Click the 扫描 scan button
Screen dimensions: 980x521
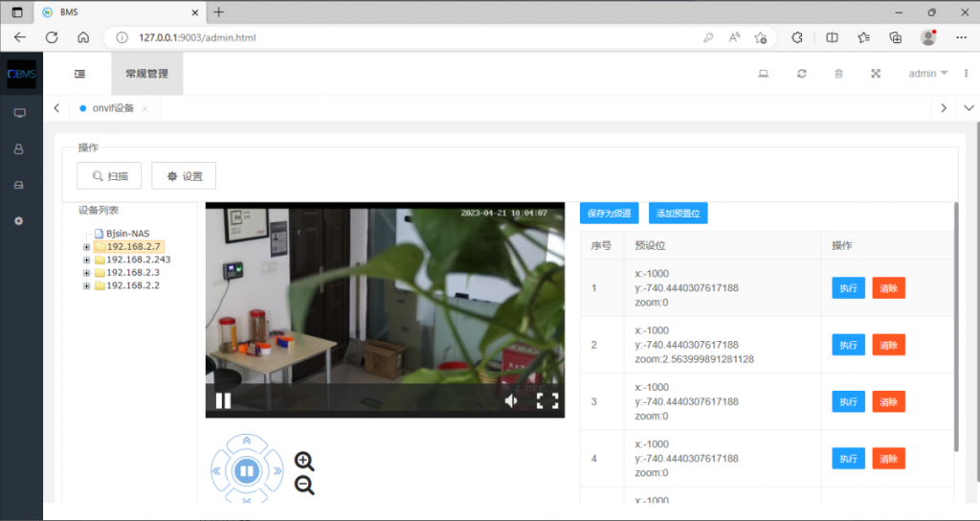pyautogui.click(x=109, y=176)
